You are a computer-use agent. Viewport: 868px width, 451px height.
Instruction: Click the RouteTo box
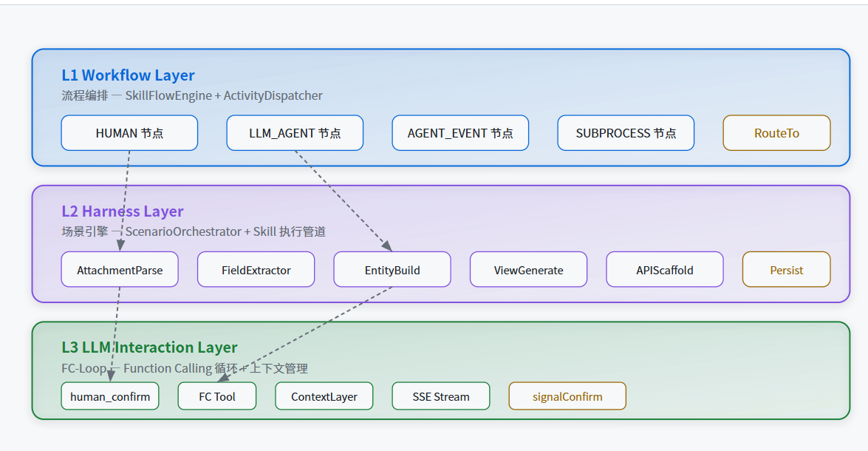[776, 133]
